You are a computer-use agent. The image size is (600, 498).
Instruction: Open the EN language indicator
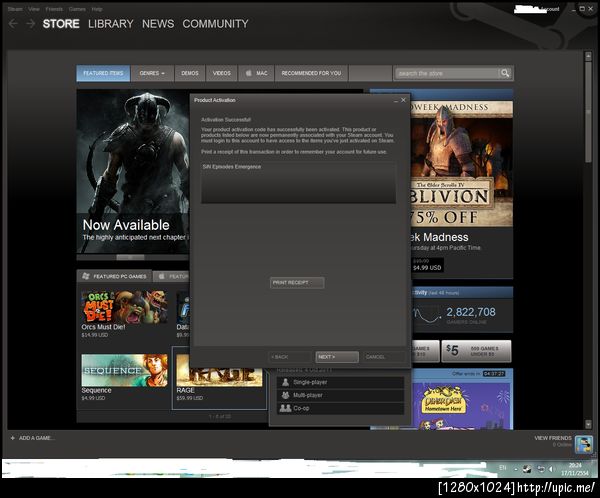click(502, 468)
